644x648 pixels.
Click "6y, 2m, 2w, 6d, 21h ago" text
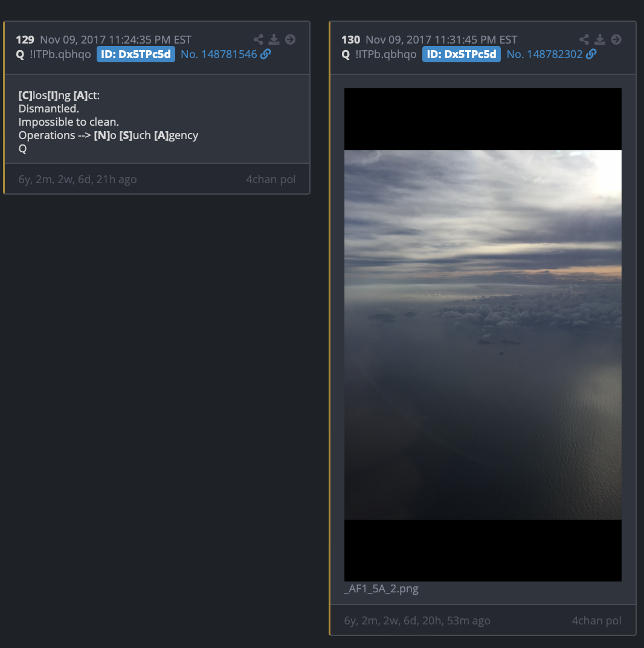tap(78, 180)
